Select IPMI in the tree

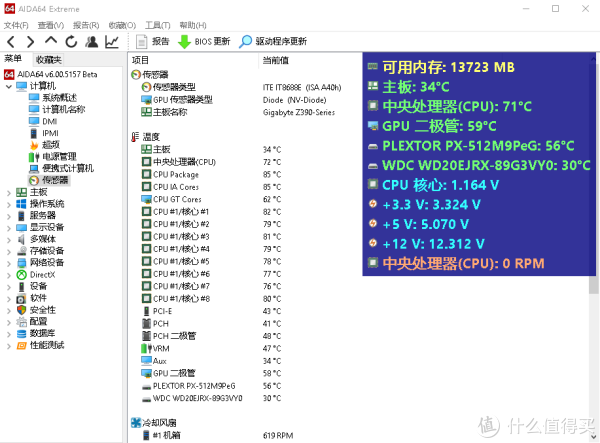[51, 133]
